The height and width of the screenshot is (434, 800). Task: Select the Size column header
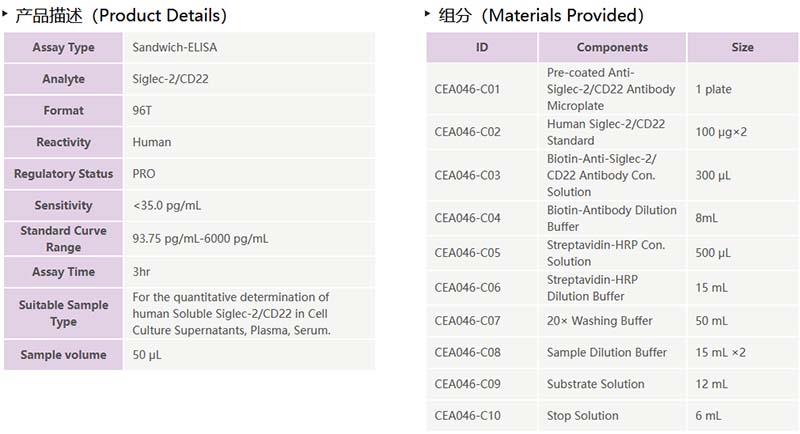coord(742,48)
